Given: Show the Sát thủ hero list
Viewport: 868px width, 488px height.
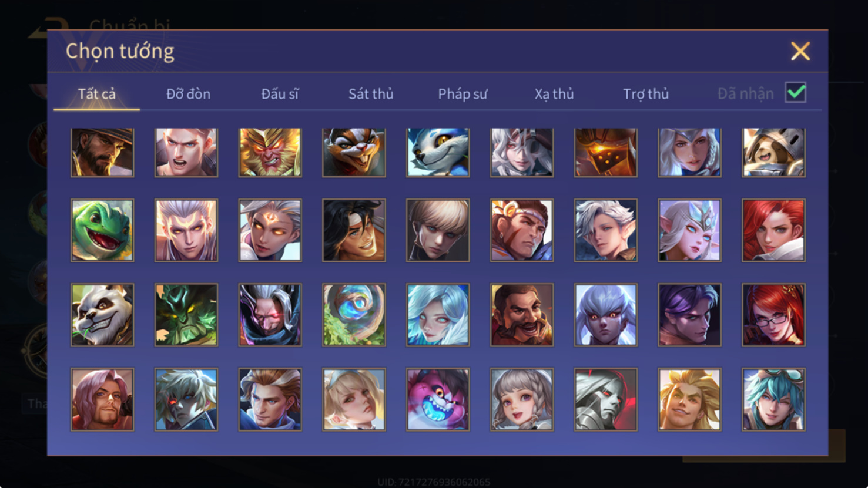Looking at the screenshot, I should (x=371, y=94).
